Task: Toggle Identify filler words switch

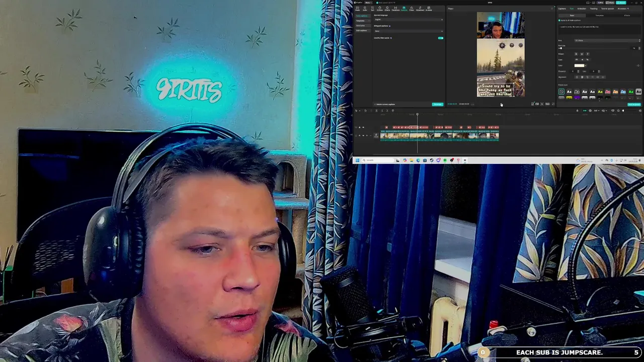Action: (440, 38)
